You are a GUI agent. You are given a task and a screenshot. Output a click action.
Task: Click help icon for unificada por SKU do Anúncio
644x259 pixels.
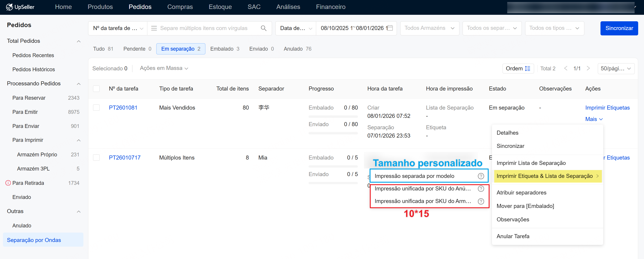(x=481, y=189)
